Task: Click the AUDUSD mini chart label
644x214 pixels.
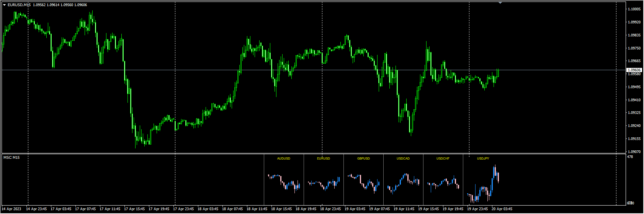Action: [x=284, y=158]
